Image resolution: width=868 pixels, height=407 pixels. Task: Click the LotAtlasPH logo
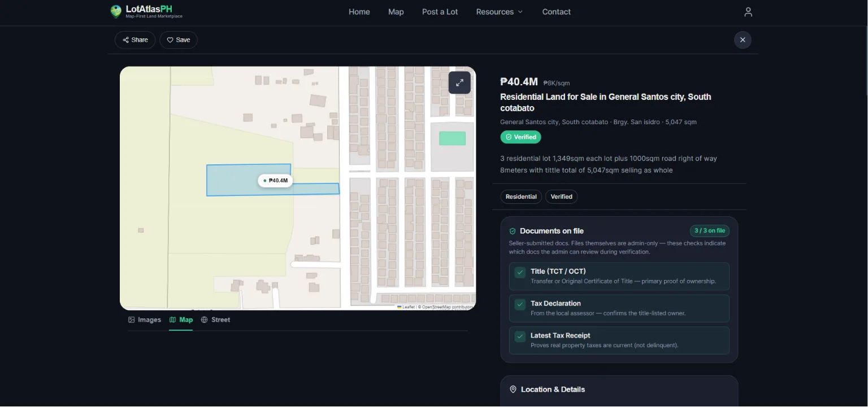(146, 11)
